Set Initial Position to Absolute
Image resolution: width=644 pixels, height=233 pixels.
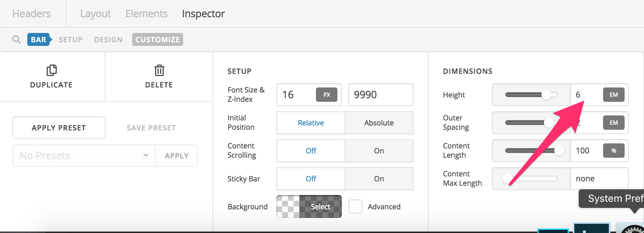(379, 123)
